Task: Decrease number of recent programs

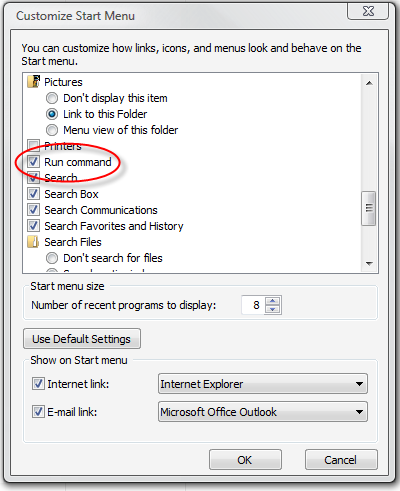Action: coord(273,309)
